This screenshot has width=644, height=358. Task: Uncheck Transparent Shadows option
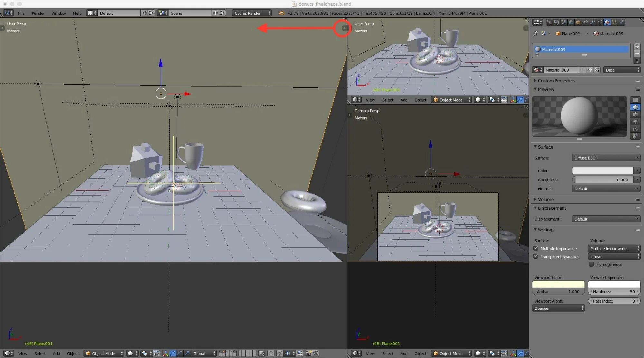(x=536, y=256)
